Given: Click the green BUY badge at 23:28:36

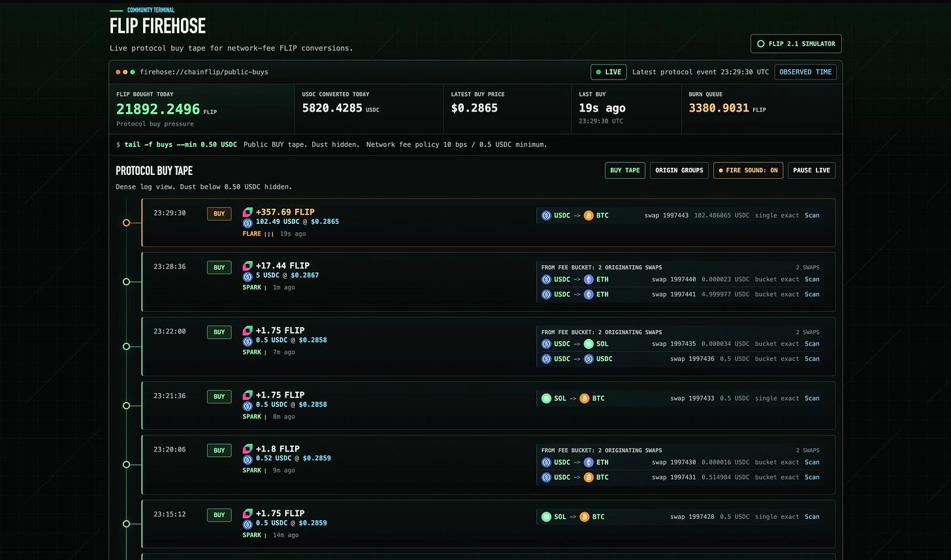Looking at the screenshot, I should (x=219, y=267).
